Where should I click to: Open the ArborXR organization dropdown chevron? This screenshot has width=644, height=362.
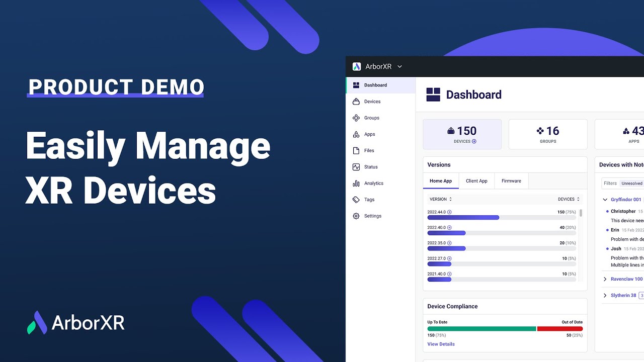[400, 66]
